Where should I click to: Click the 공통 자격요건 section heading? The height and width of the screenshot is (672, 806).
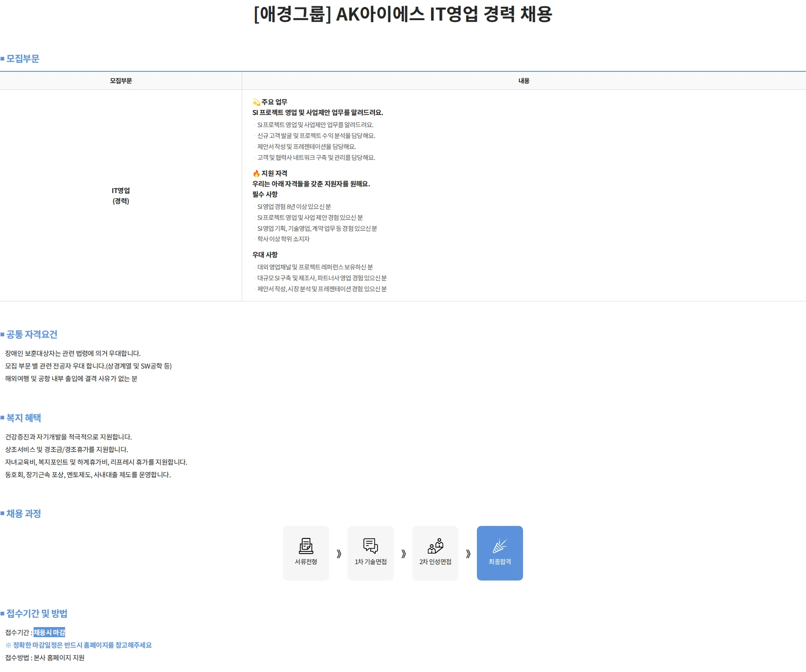click(31, 335)
